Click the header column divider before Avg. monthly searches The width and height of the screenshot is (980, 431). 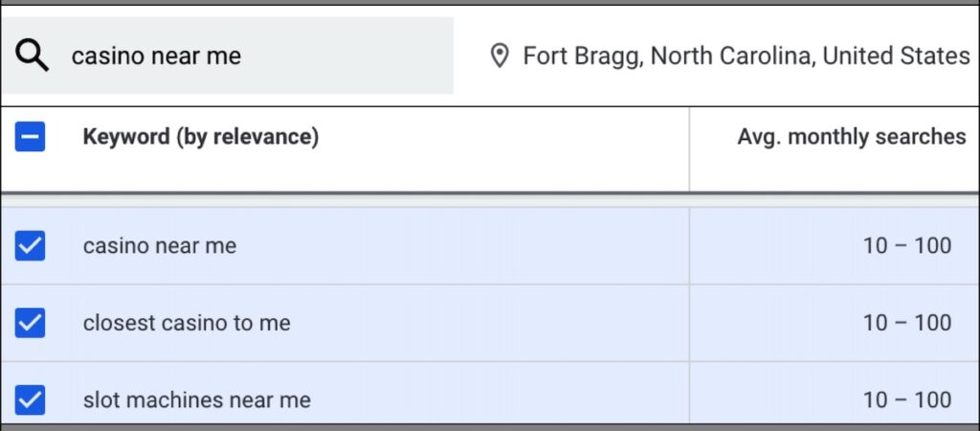point(689,148)
